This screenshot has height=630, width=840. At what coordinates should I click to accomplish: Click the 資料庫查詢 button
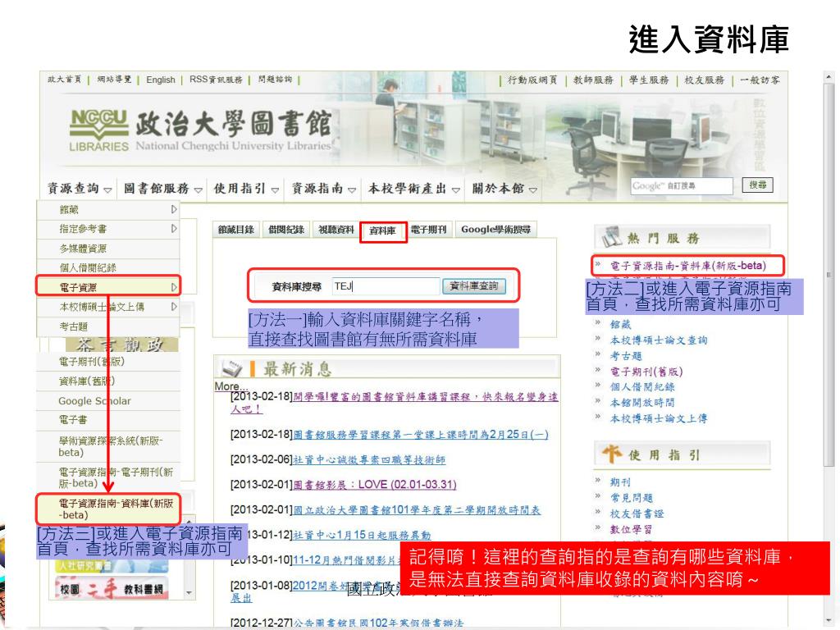pos(474,286)
